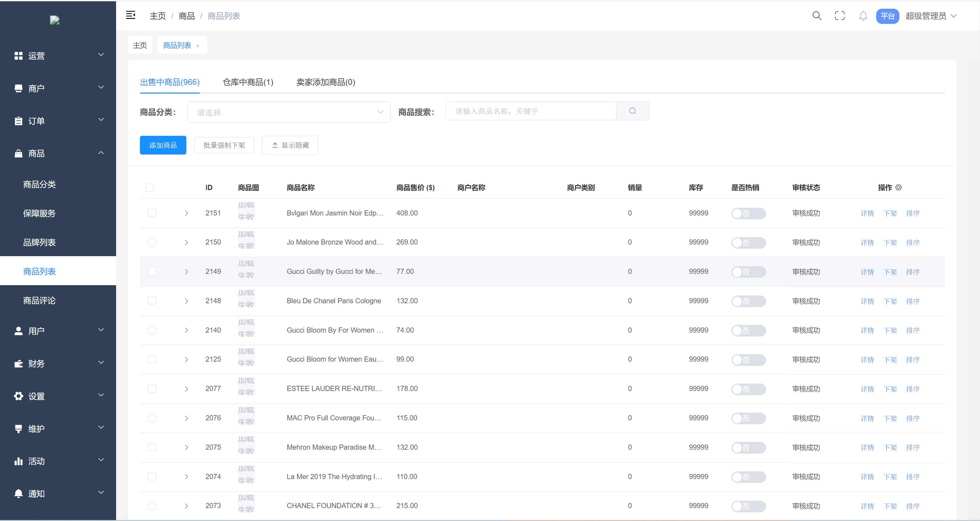The width and height of the screenshot is (980, 521).
Task: Click the 设置 gear icon
Action: click(x=18, y=396)
